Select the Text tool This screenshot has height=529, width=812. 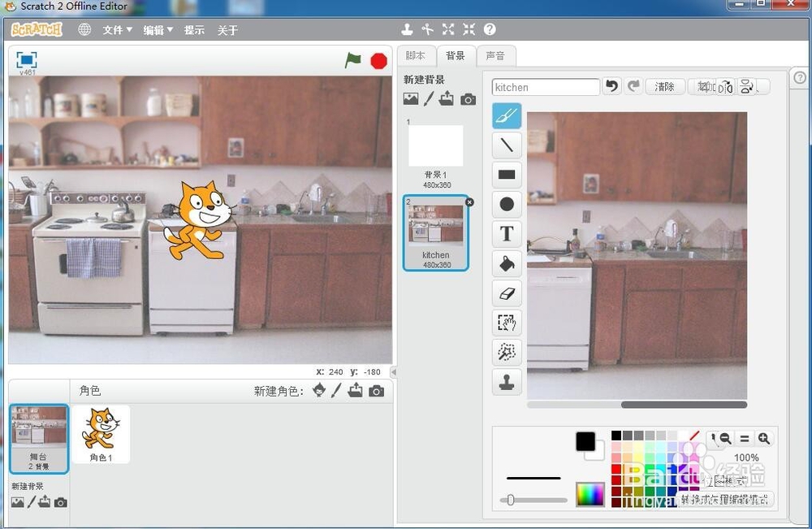507,234
